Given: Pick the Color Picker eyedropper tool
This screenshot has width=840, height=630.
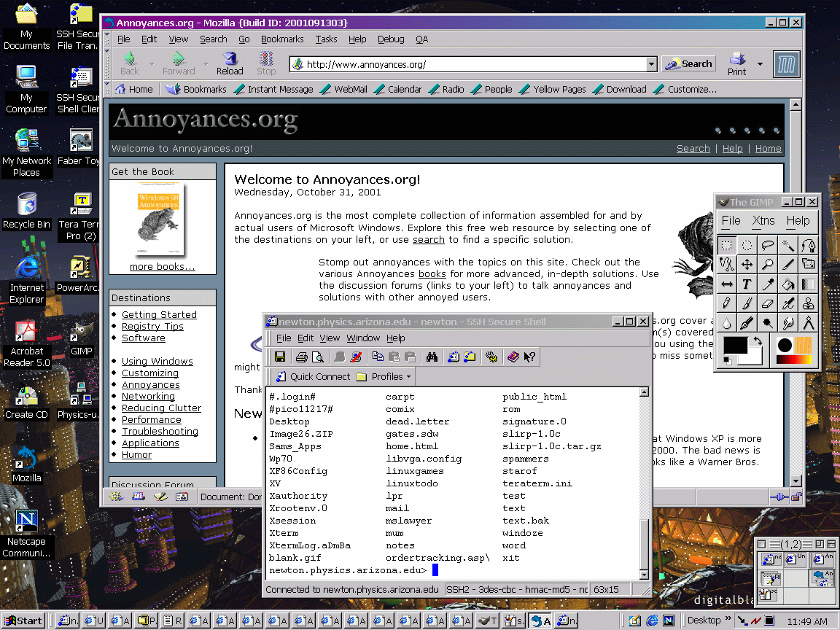Looking at the screenshot, I should (767, 284).
